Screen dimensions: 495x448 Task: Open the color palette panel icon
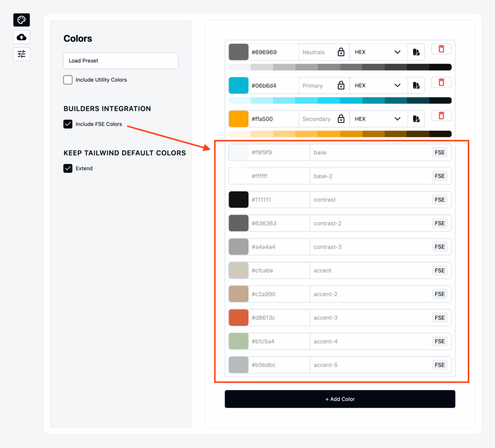[21, 20]
